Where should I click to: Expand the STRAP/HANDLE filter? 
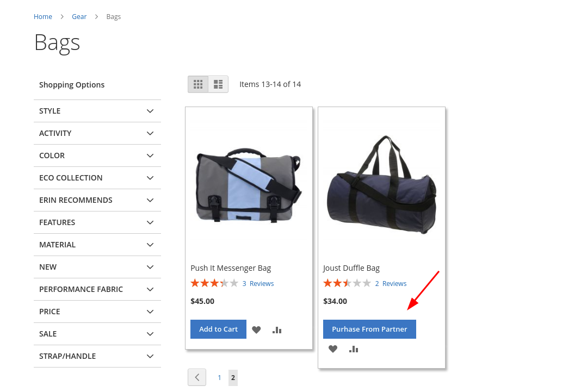tap(97, 356)
